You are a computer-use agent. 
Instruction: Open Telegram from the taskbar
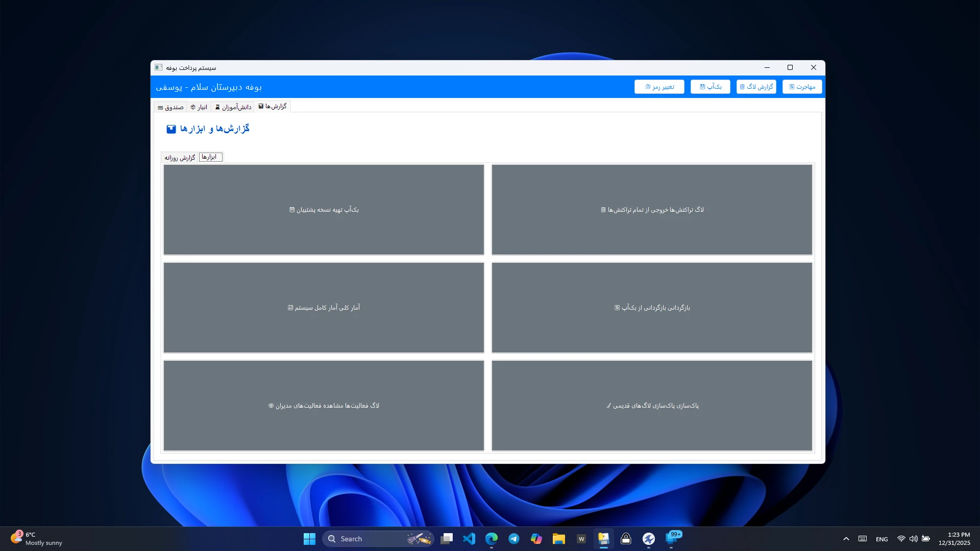pos(513,539)
